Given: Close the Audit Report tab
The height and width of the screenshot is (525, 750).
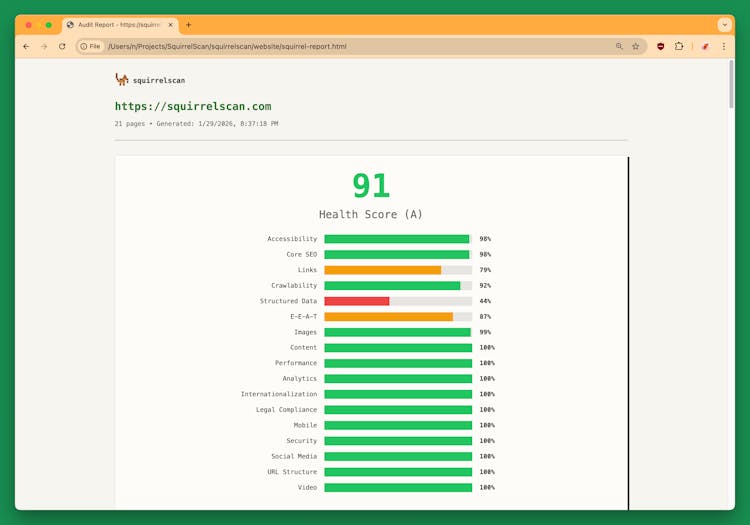Looking at the screenshot, I should click(170, 25).
